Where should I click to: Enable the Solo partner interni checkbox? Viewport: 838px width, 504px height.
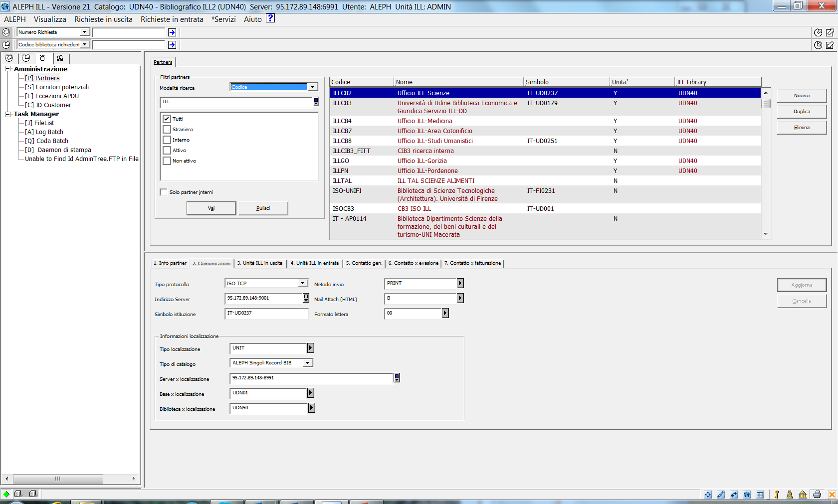pyautogui.click(x=164, y=192)
